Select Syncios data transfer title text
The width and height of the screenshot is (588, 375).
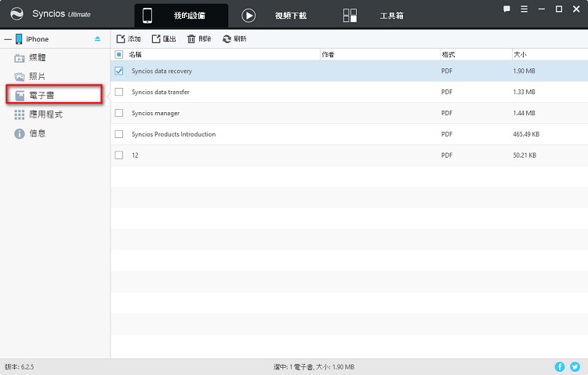click(x=161, y=92)
